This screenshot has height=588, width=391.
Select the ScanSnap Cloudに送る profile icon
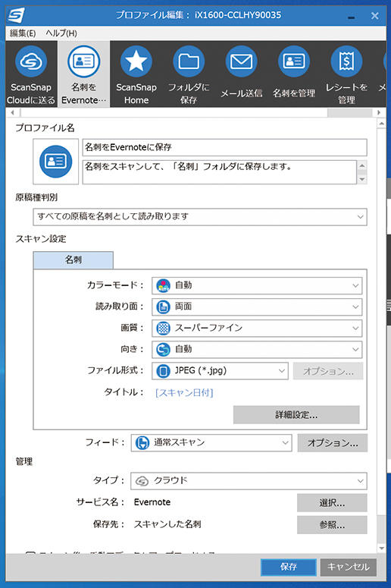point(31,74)
